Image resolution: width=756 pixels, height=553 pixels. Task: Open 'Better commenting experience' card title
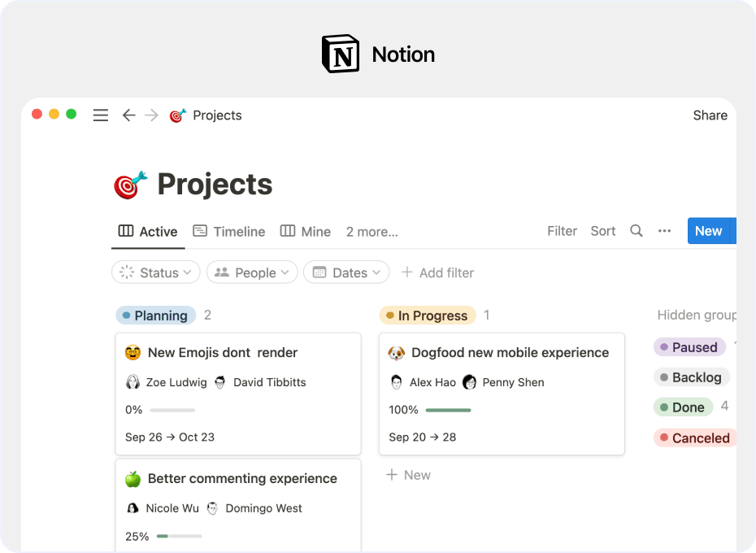coord(242,479)
